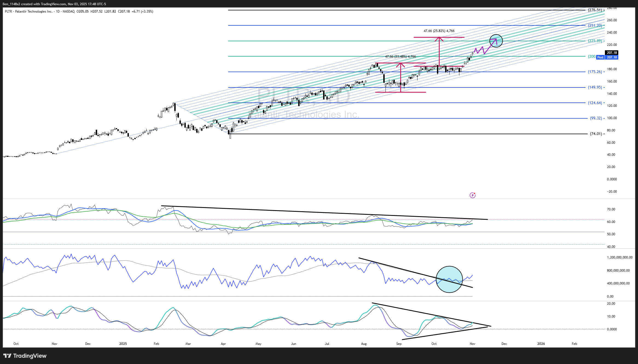Image resolution: width=638 pixels, height=364 pixels.
Task: Click the upper magenta price-range arrow head
Action: tap(439, 39)
